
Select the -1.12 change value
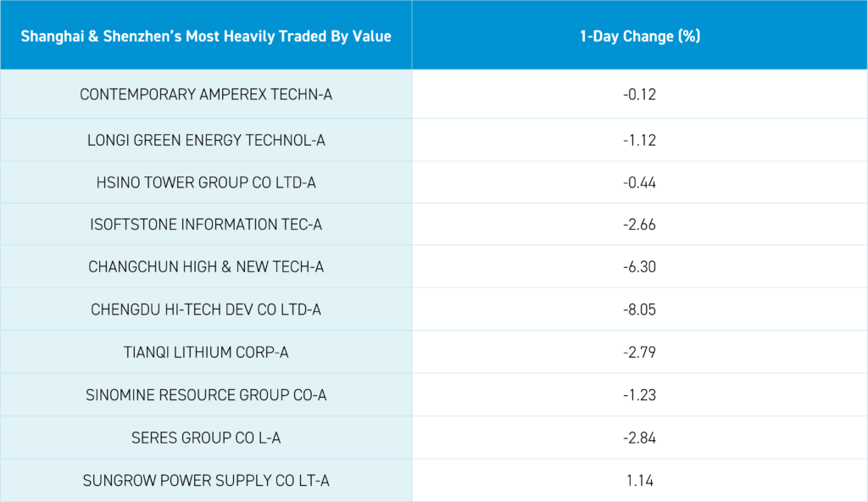639,140
